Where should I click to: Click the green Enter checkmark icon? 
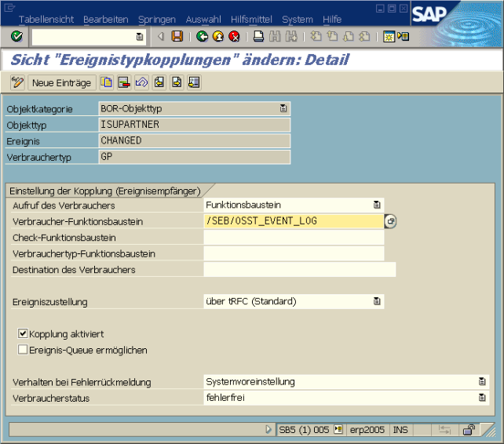tap(17, 36)
